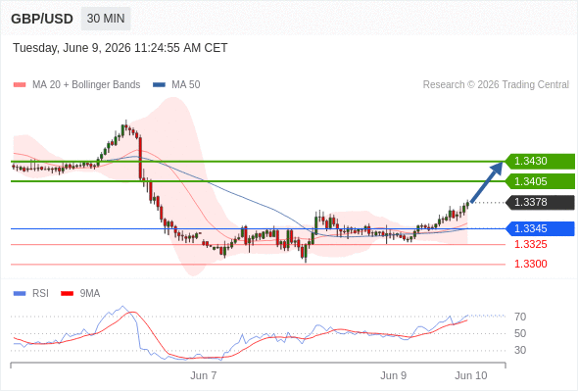The height and width of the screenshot is (392, 578).
Task: Click the 'Jun 10' date axis label
Action: pos(471,375)
